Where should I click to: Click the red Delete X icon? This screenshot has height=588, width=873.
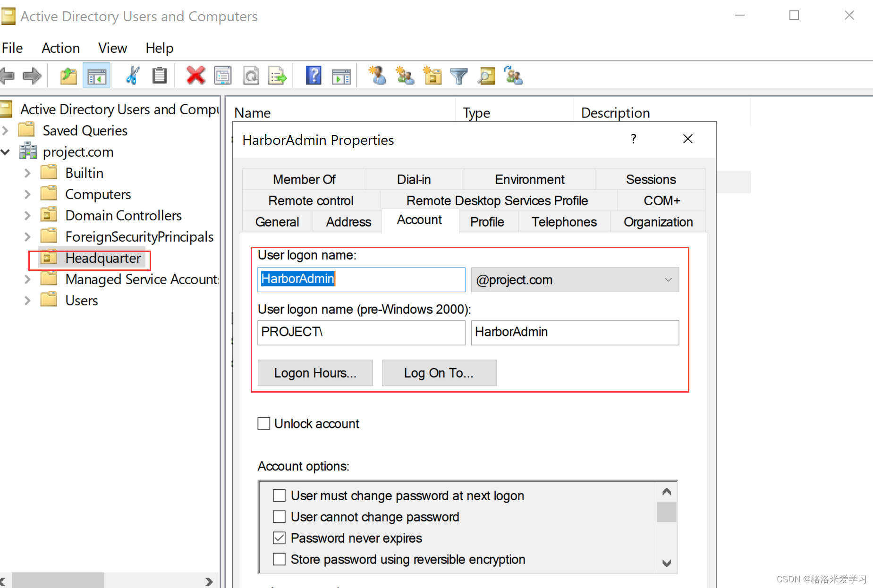[x=195, y=76]
